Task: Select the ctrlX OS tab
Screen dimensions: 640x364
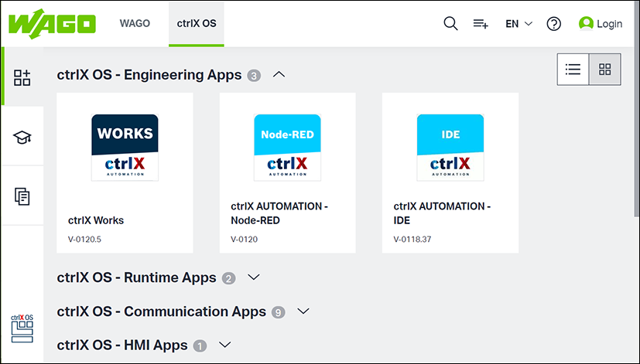Action: tap(197, 24)
